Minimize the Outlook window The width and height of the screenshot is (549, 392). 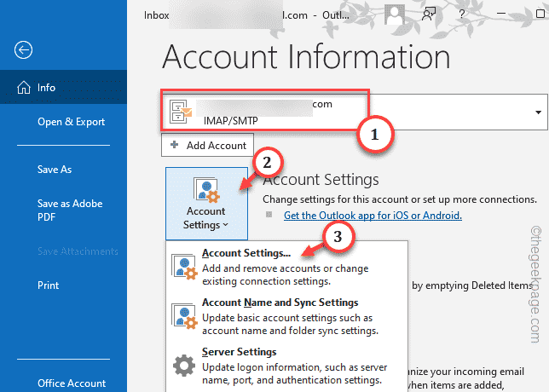[501, 14]
